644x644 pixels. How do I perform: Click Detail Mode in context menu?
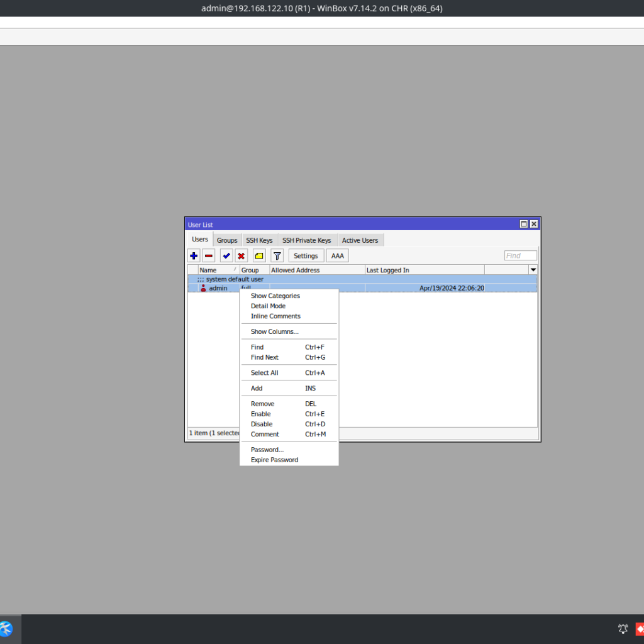(x=268, y=306)
